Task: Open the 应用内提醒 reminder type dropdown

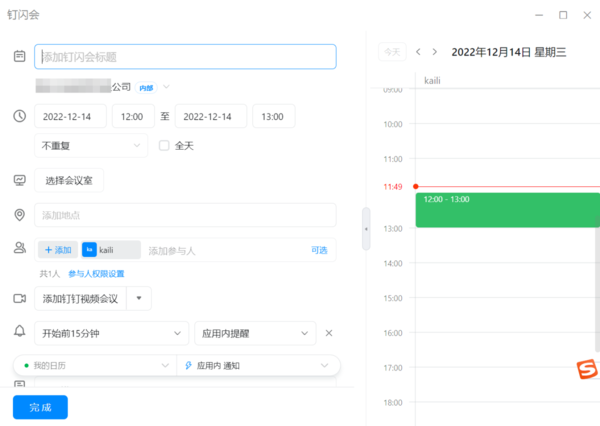Action: (255, 333)
